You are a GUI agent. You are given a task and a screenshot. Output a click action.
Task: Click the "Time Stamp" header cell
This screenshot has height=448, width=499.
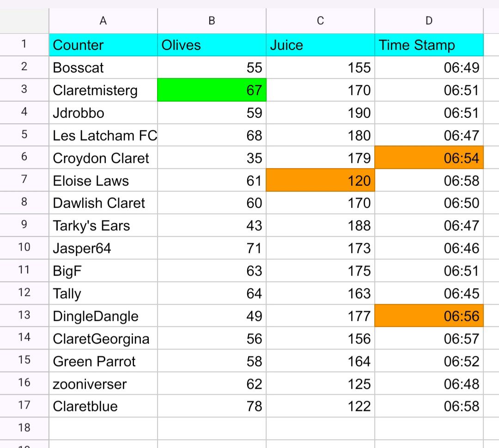coord(429,45)
